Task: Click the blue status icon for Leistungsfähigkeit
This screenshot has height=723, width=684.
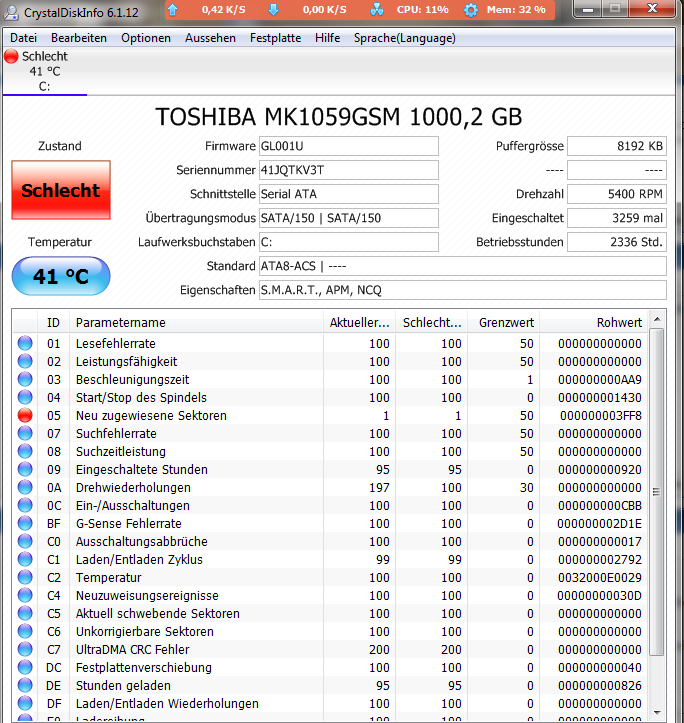Action: pos(25,362)
